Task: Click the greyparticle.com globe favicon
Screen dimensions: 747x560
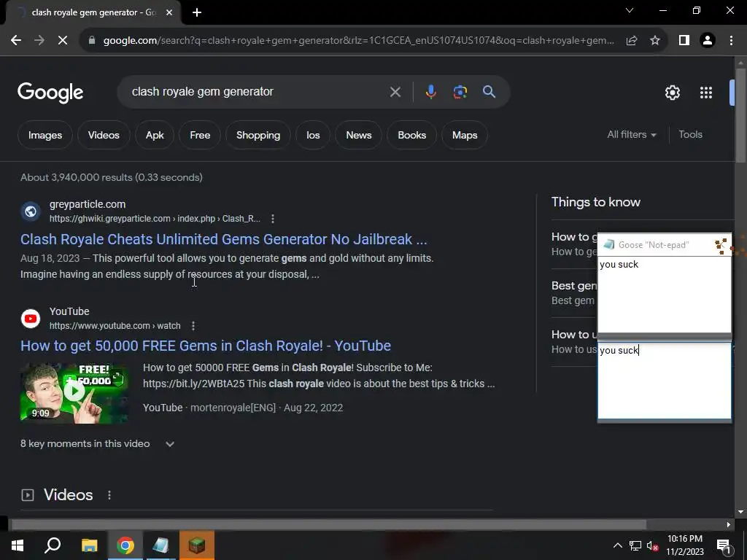Action: (31, 211)
